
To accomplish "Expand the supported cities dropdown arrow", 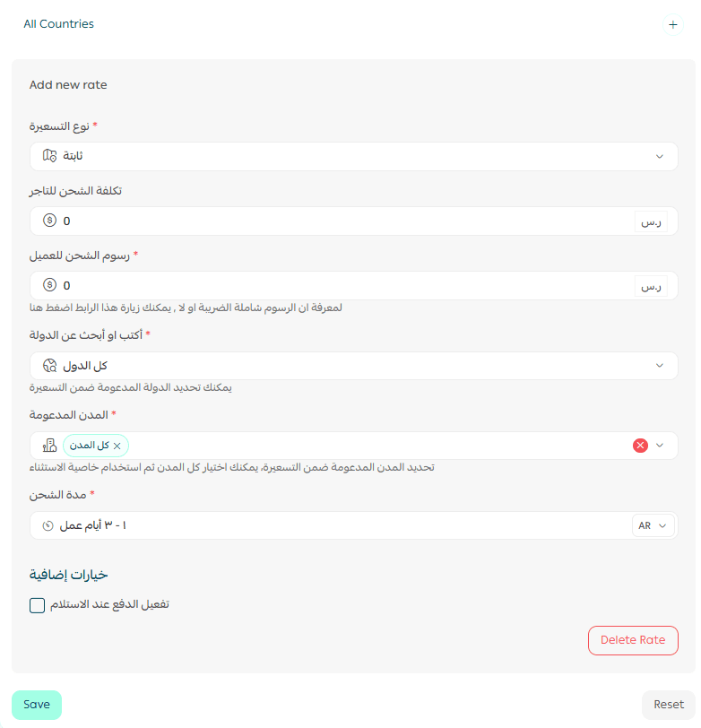I will pos(661,446).
